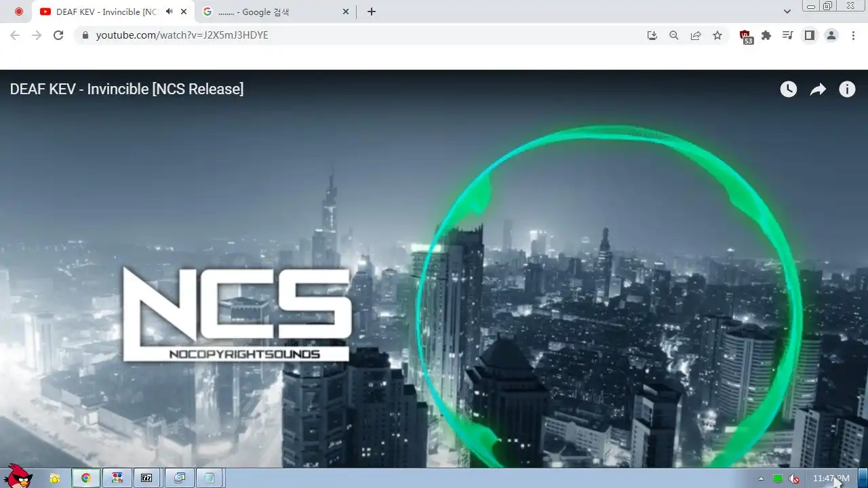Viewport: 868px width, 488px height.
Task: Click the NCS logo in video
Action: point(237,314)
